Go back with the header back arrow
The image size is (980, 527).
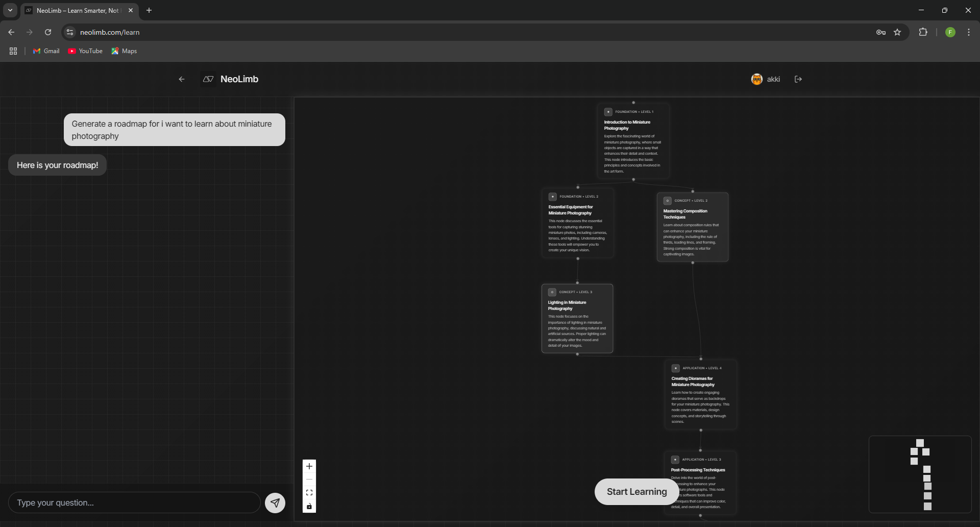182,79
